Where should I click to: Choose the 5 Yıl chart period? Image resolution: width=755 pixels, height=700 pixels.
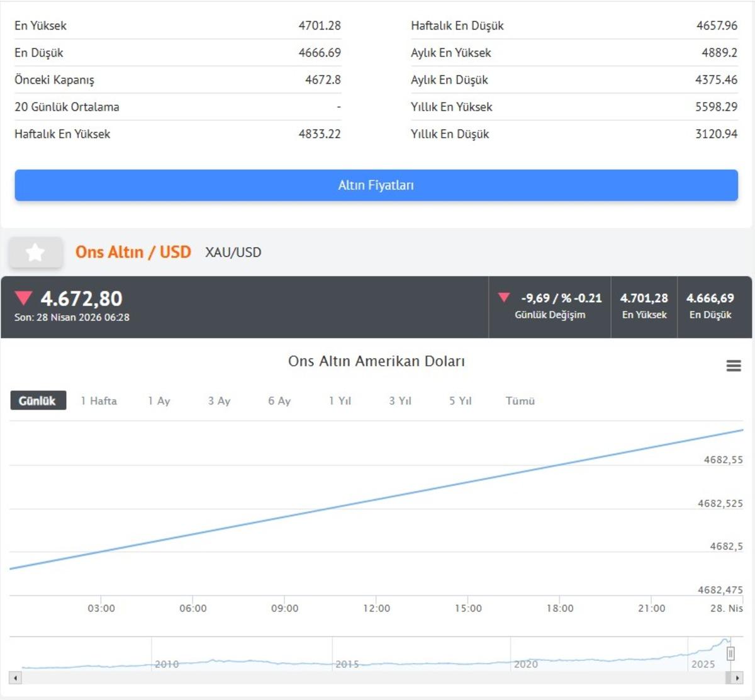[460, 401]
